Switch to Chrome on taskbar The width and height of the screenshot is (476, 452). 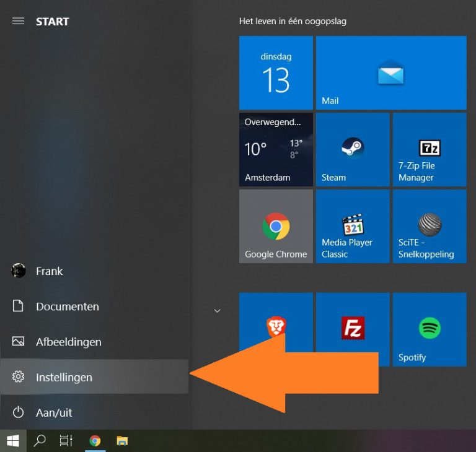pos(95,441)
